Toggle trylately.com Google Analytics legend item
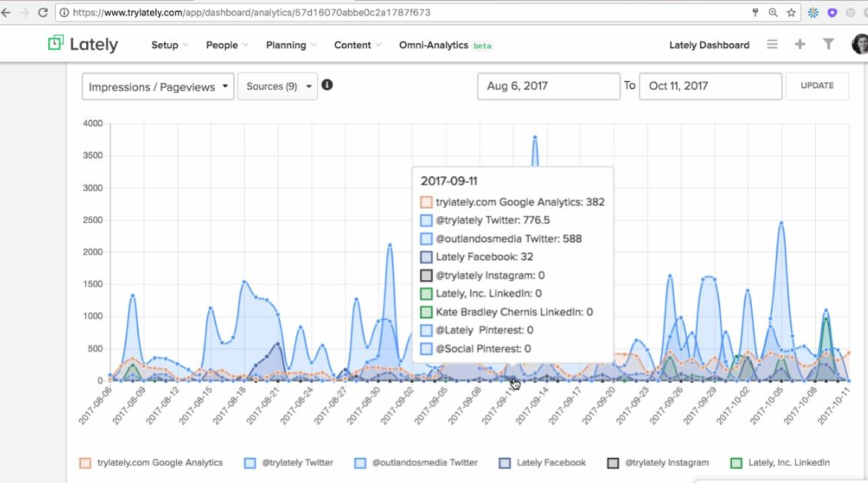 [x=152, y=463]
